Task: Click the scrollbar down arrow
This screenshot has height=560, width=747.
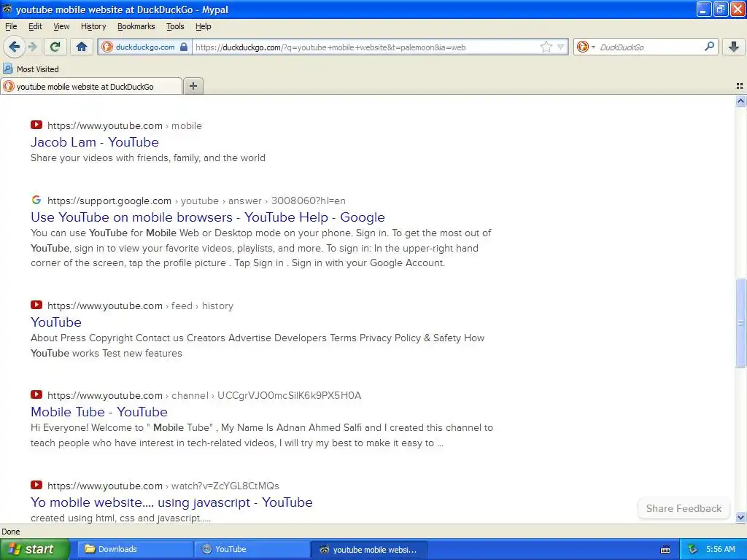Action: point(740,517)
